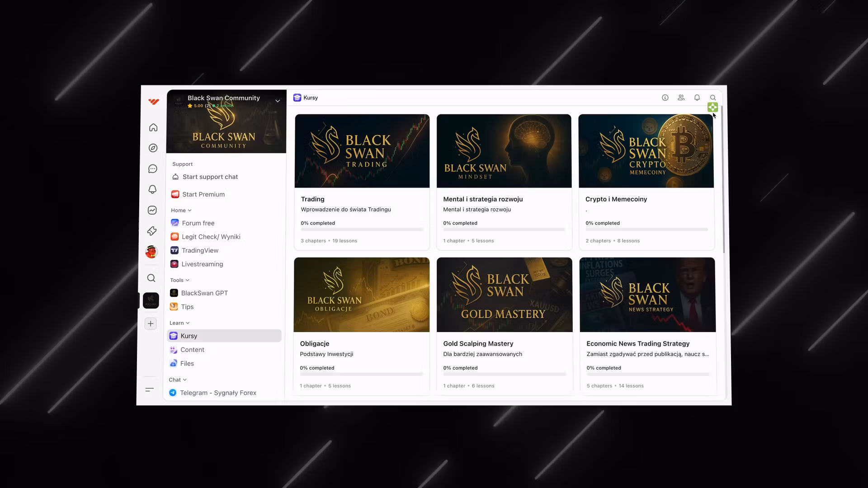Expand the Black Swan Community dropdown chevron
The height and width of the screenshot is (488, 868).
[278, 101]
